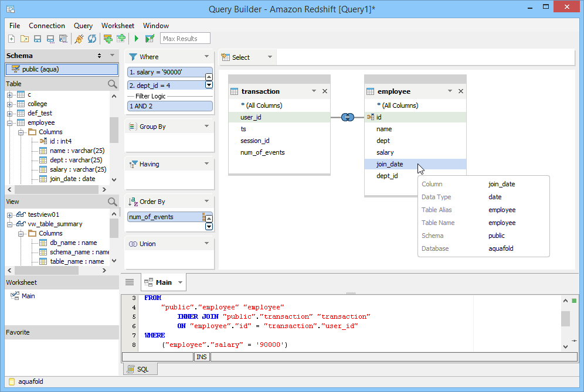Open the employee table dropdown menu
Viewport: 584px width, 392px height.
click(x=450, y=91)
